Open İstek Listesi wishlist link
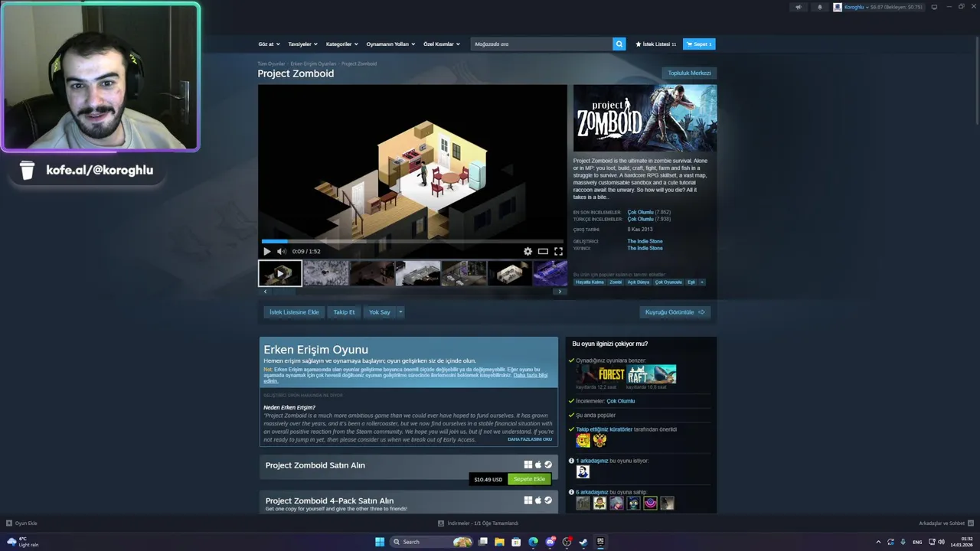 [656, 44]
